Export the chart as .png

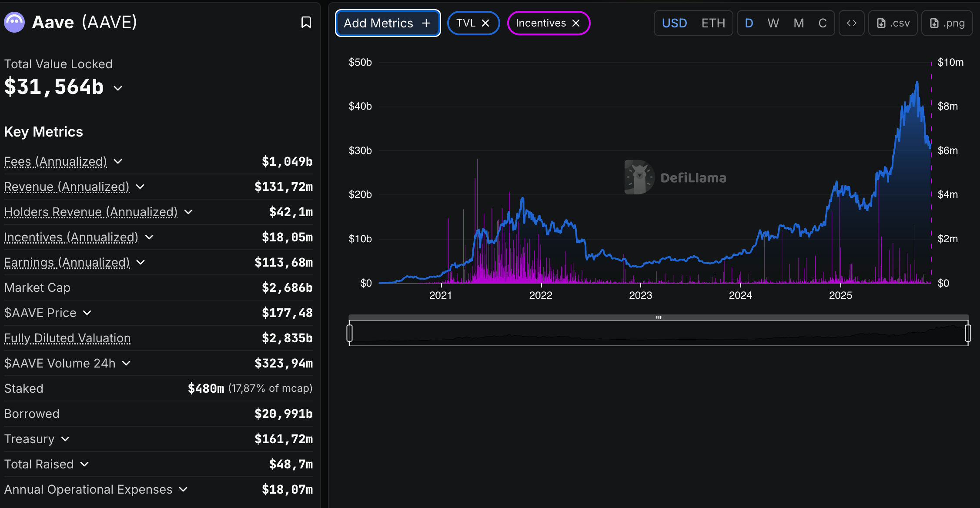(x=947, y=23)
